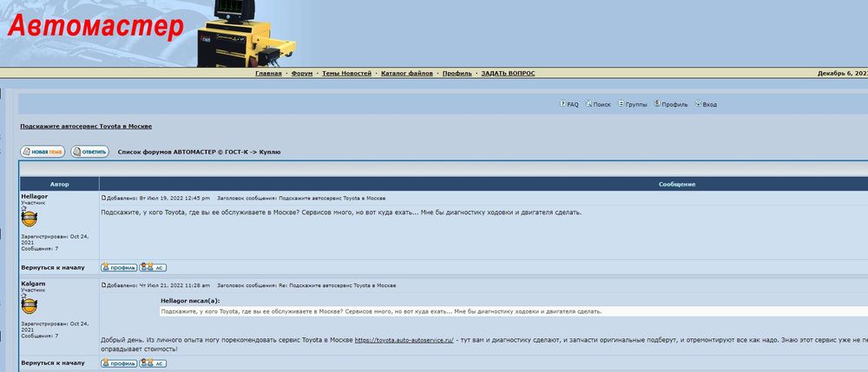Click the post icon next to Добавлено: Чт Июл 21

103,284
